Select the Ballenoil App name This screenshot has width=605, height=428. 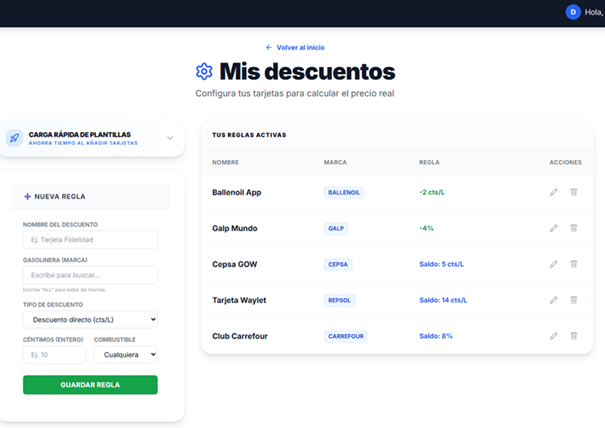[237, 192]
